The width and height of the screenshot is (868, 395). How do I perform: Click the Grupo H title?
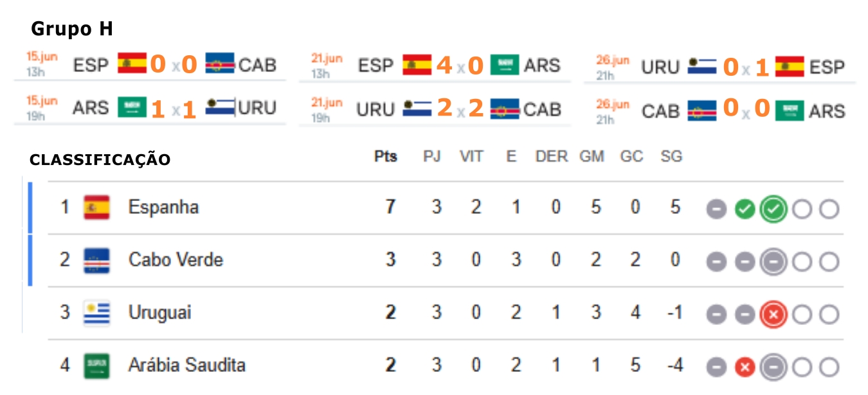point(72,29)
